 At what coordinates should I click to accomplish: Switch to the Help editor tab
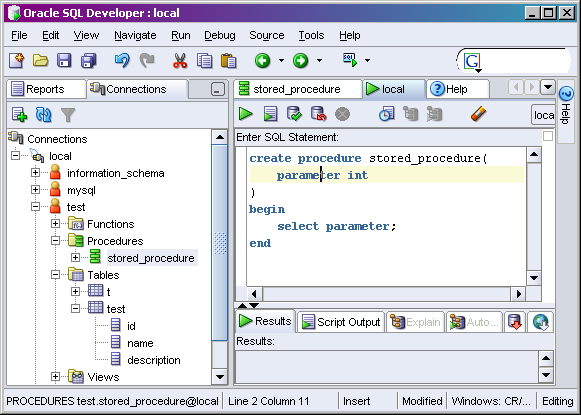[x=457, y=89]
